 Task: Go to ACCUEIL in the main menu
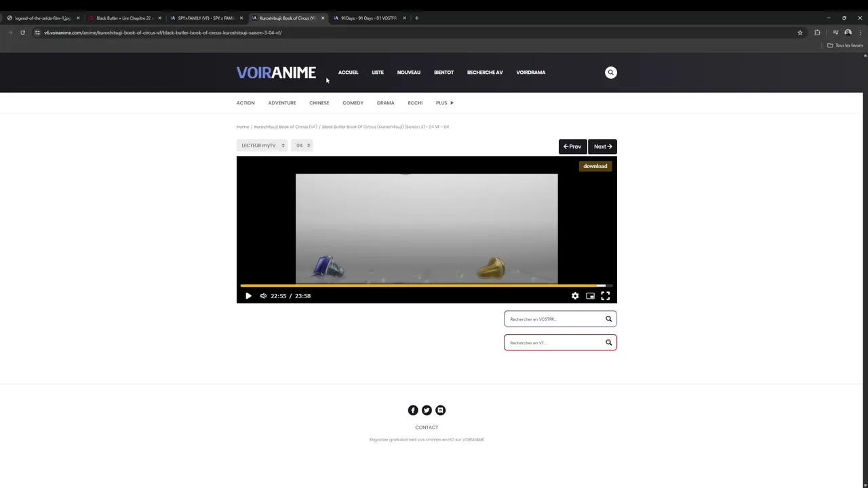[x=348, y=73]
